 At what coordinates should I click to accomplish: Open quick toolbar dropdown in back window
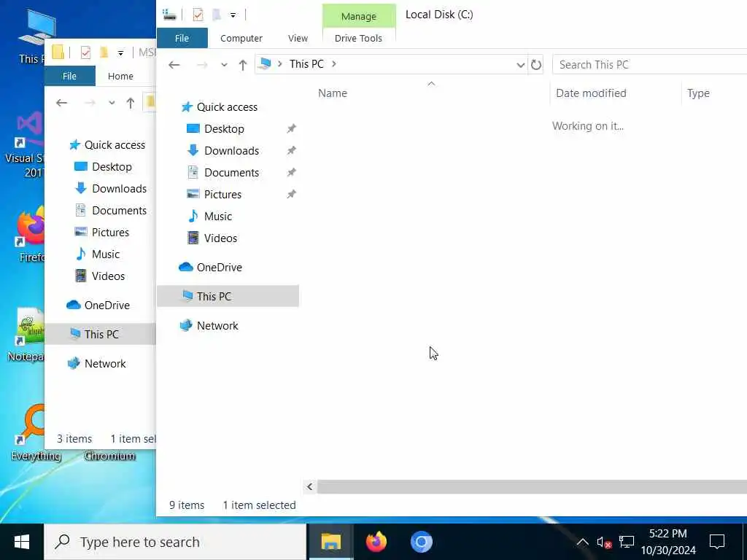pos(120,53)
